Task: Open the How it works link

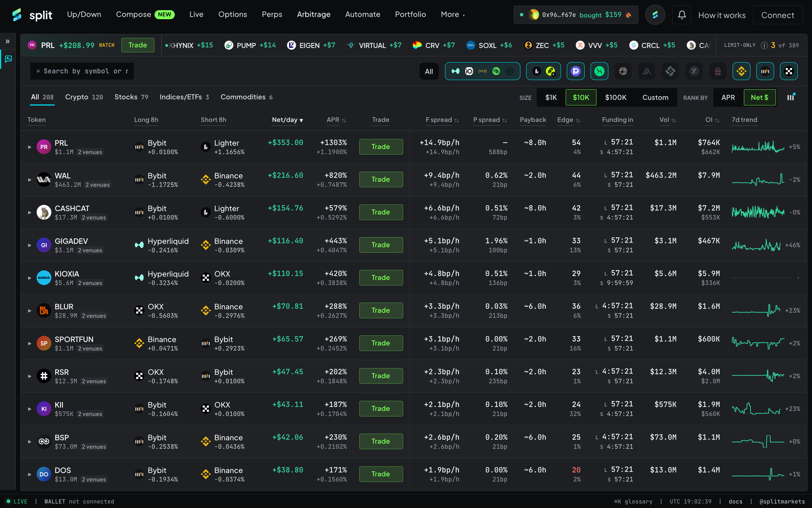Action: 722,15
